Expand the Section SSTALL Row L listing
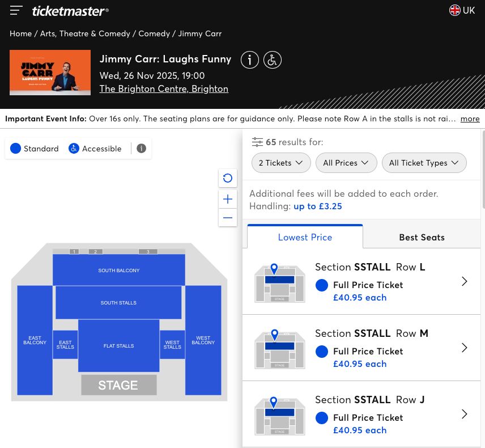Viewport: 485px width, 448px height. point(464,281)
